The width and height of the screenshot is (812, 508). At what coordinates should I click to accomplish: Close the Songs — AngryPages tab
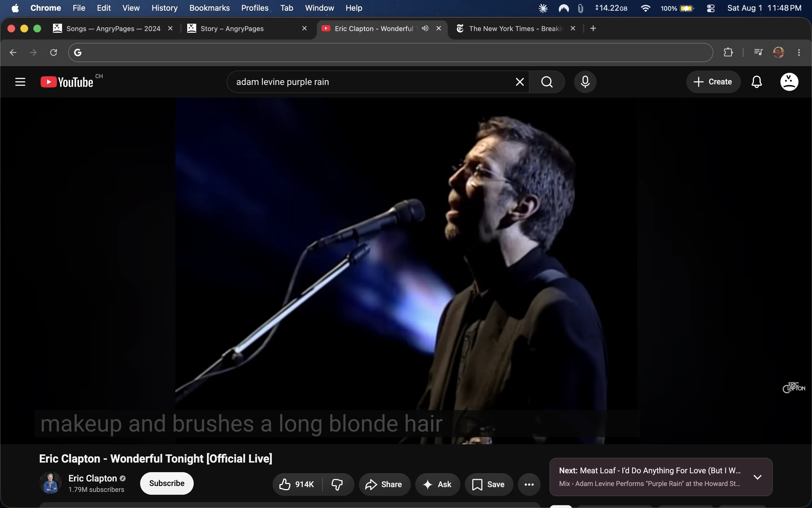pos(171,29)
